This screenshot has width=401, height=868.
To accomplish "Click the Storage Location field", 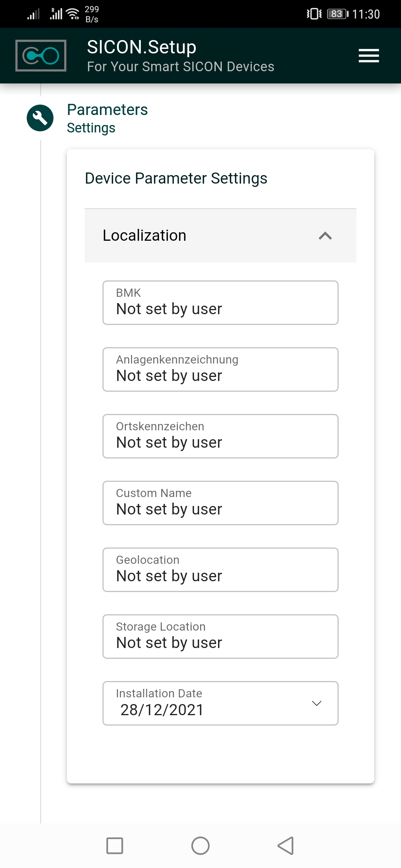I will (220, 637).
